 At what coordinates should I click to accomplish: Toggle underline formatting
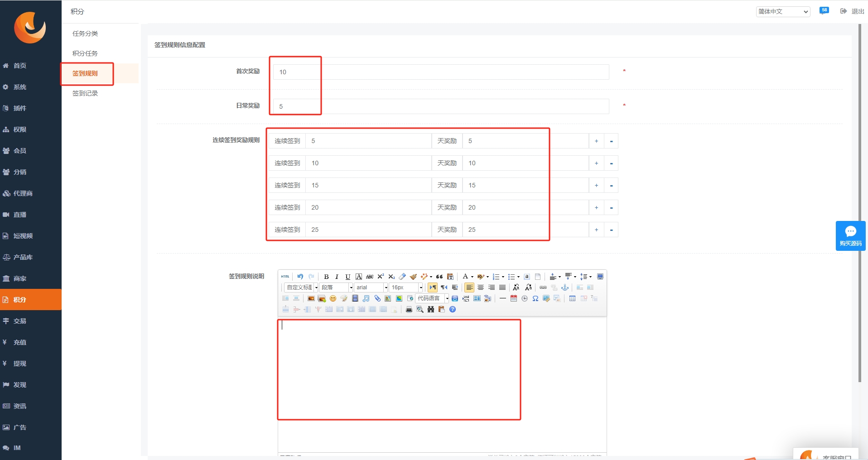(347, 277)
